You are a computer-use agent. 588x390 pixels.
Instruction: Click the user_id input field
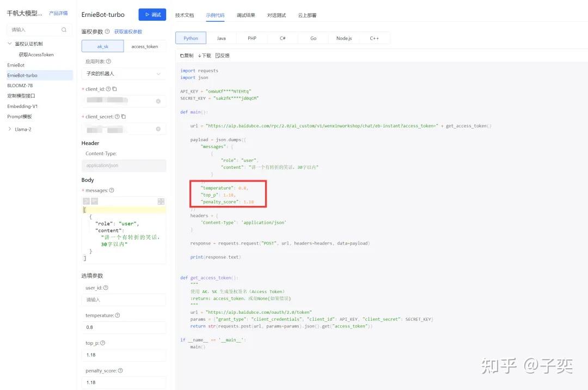[124, 300]
